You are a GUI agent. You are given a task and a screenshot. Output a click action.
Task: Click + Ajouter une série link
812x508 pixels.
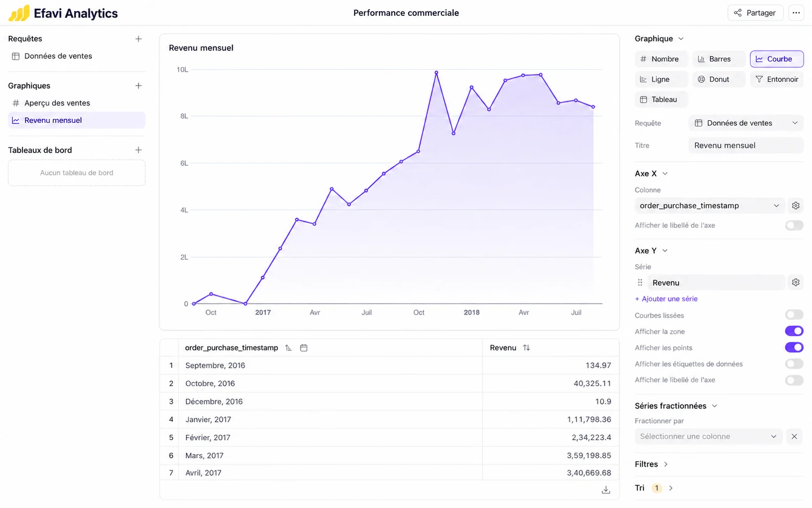(x=666, y=299)
